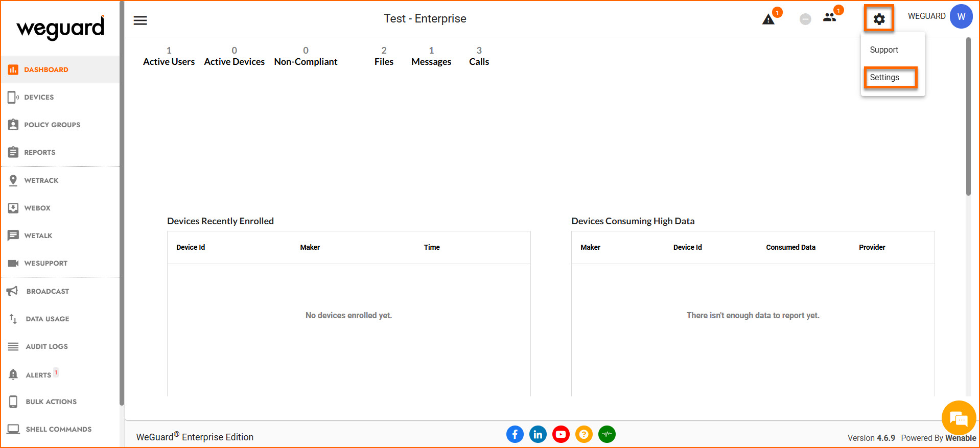Viewport: 980px width, 448px height.
Task: Select Support from the gear menu
Action: [893, 50]
